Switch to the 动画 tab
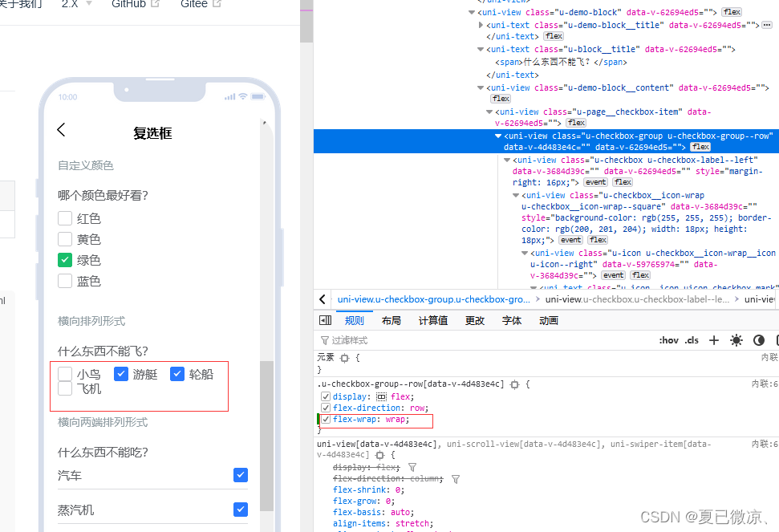The width and height of the screenshot is (779, 532). (x=549, y=321)
